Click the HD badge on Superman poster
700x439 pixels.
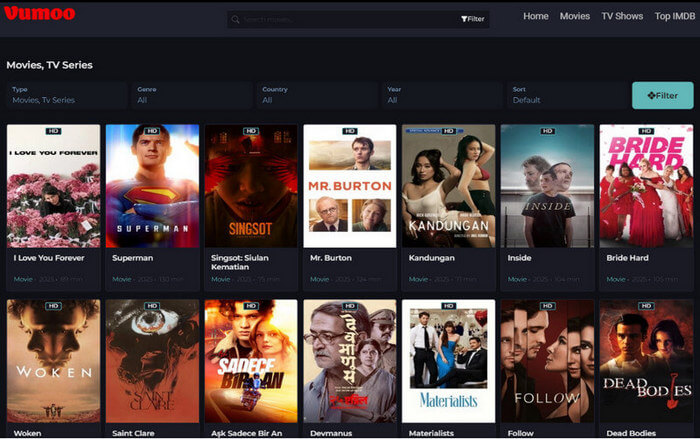pyautogui.click(x=152, y=131)
